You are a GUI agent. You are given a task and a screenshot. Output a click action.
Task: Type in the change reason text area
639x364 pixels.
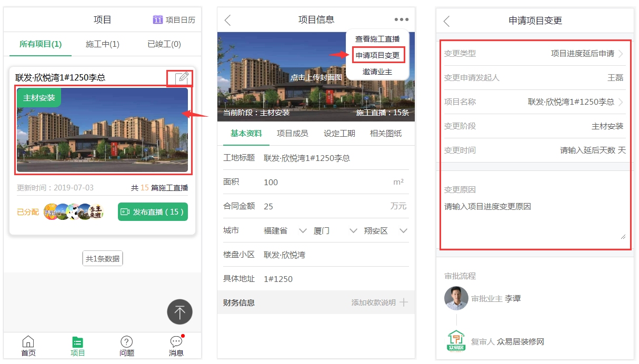coord(534,221)
